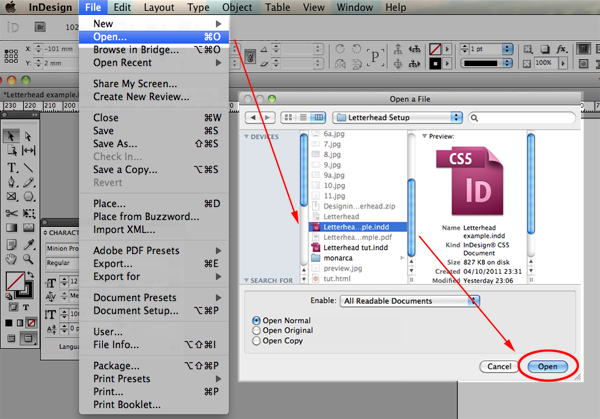The width and height of the screenshot is (600, 419).
Task: Pick the Hand tool
Action: click(x=11, y=259)
